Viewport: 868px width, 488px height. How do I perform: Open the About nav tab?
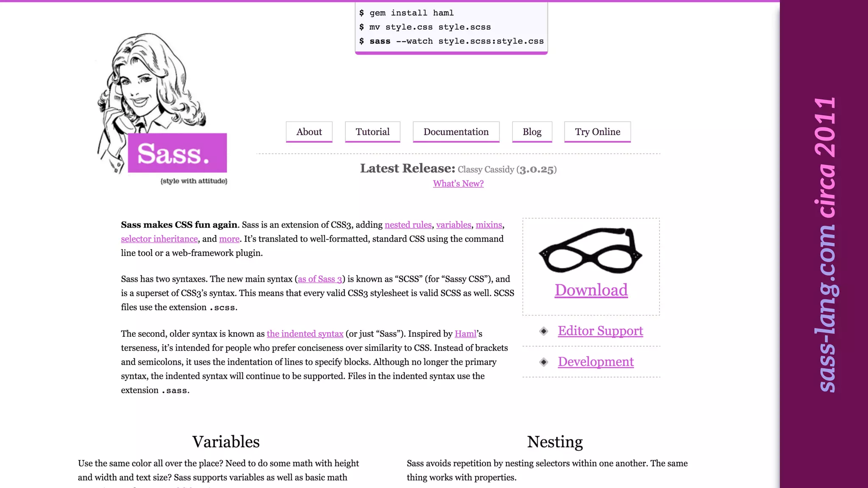pyautogui.click(x=309, y=132)
